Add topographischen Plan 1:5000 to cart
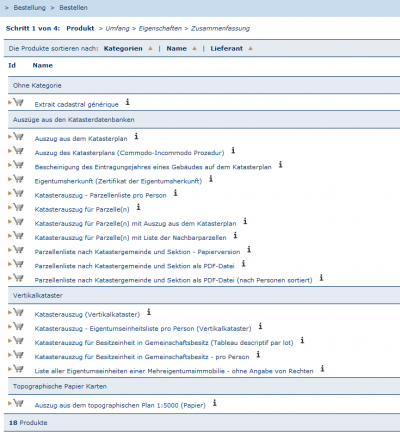The height and width of the screenshot is (432, 400). (18, 403)
